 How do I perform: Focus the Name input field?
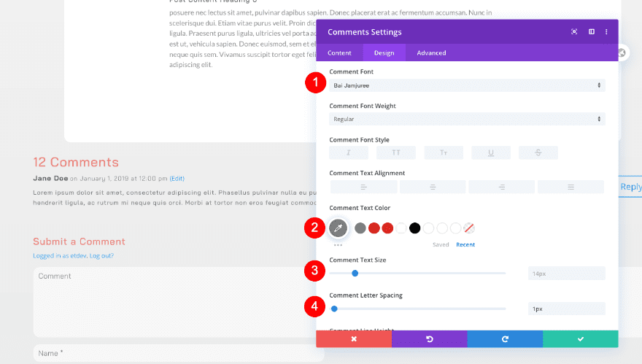[x=179, y=353]
